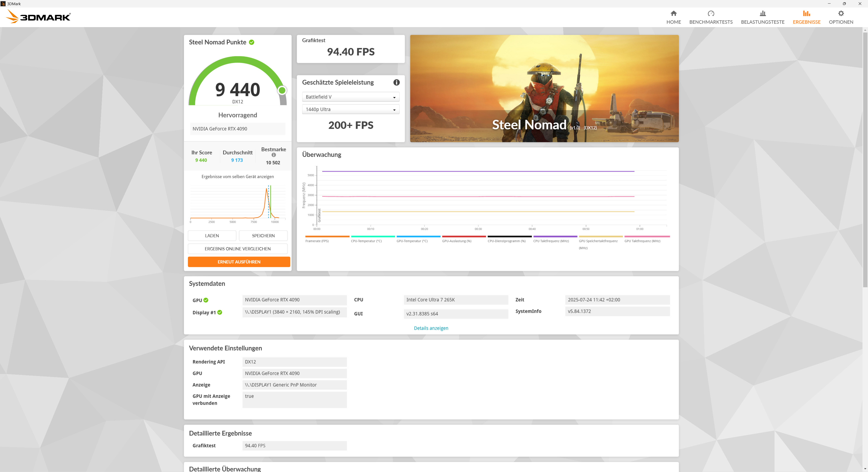Open the 1440p Ultra resolution dropdown
Screen dimensions: 868x472
[x=350, y=109]
